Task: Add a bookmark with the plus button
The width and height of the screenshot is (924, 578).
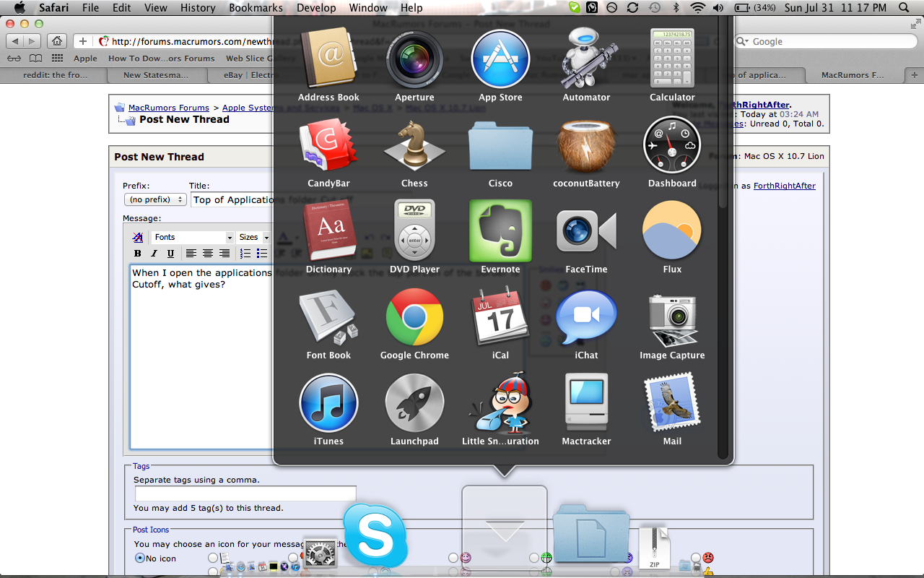Action: tap(83, 41)
